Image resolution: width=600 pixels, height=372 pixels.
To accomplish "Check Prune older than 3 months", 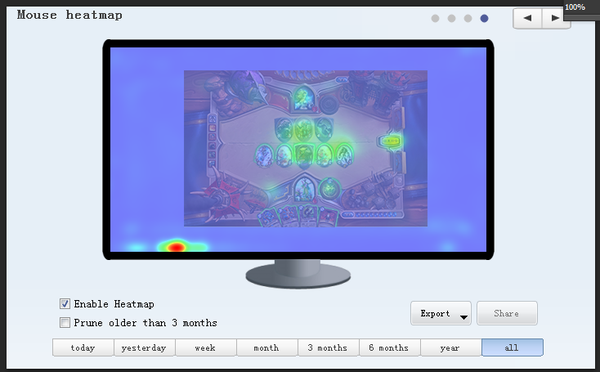I will tap(65, 323).
